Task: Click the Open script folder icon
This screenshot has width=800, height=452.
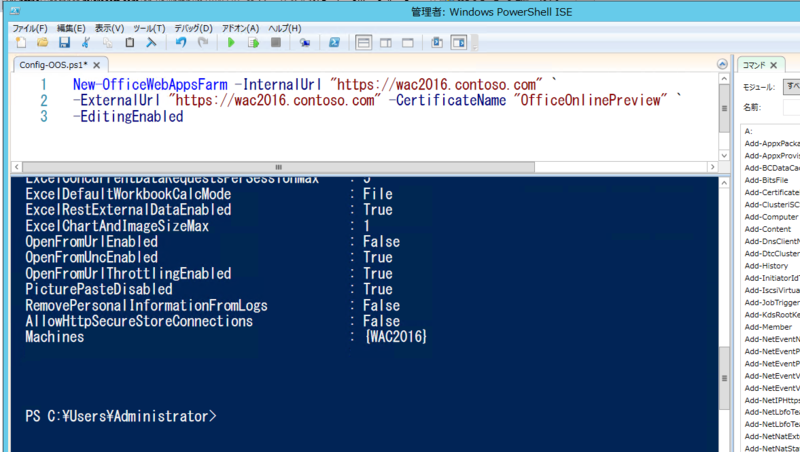Action: [x=42, y=43]
